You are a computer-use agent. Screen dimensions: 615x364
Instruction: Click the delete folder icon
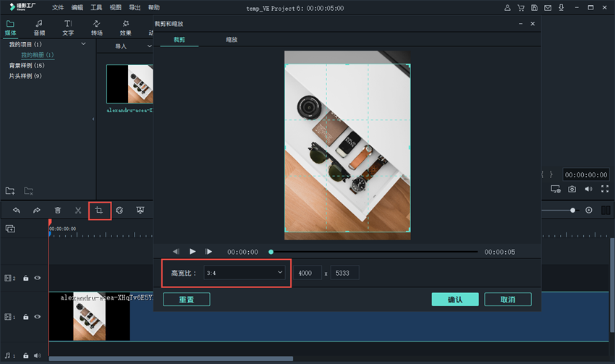point(28,191)
